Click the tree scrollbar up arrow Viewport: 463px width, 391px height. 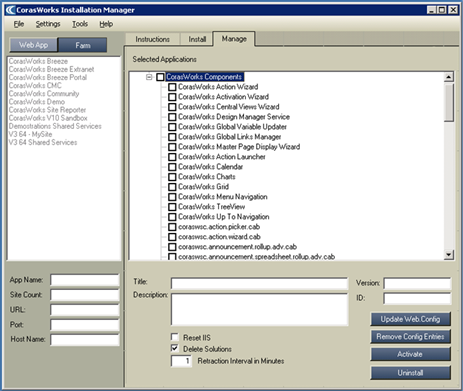[x=449, y=77]
